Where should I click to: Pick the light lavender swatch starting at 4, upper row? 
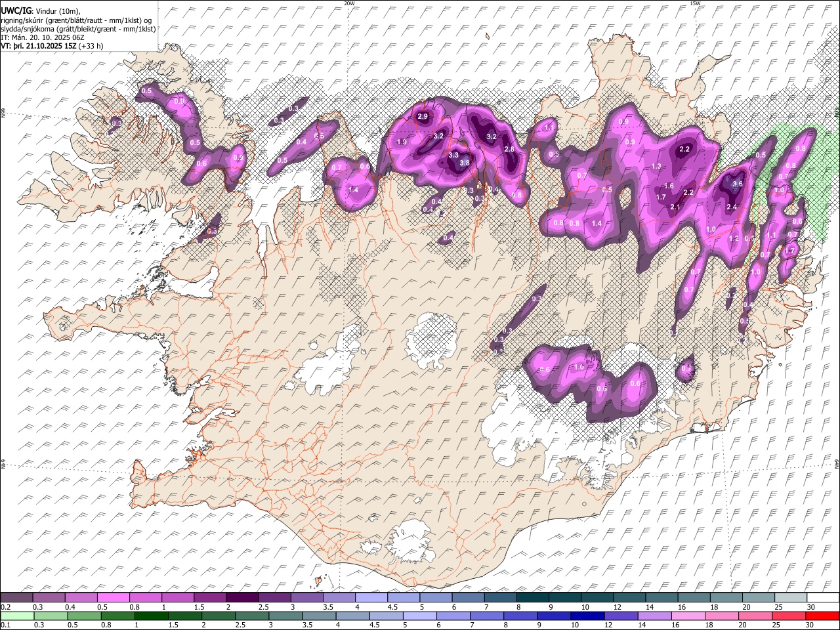click(x=371, y=597)
